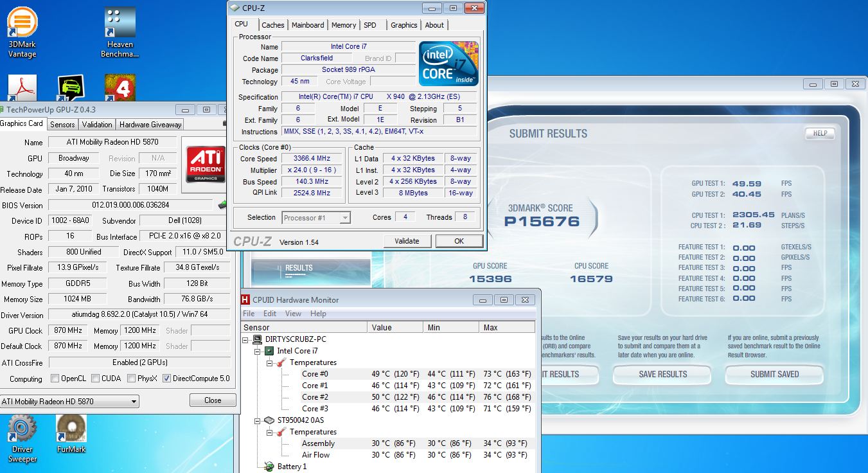The width and height of the screenshot is (868, 473).
Task: Click the CPU chip icon beside Intel Core i7
Action: 270,351
